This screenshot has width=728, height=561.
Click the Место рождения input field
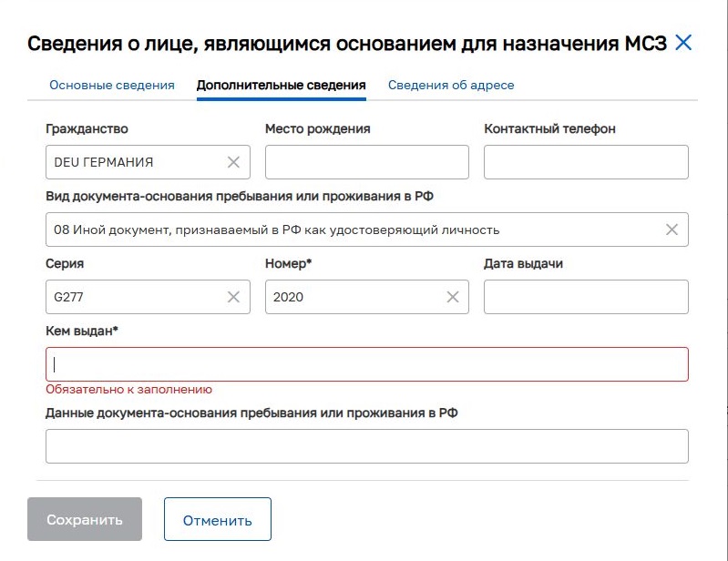click(366, 162)
